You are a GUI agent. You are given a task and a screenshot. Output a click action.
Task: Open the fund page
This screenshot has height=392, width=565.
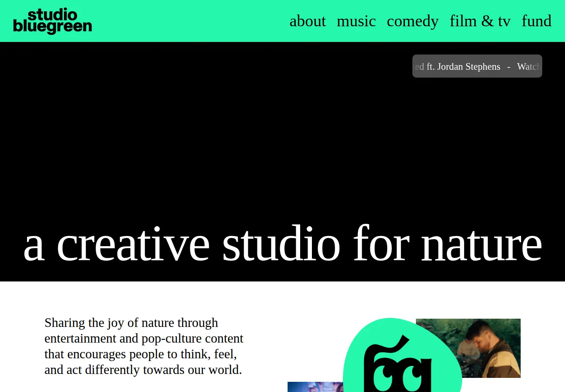pyautogui.click(x=536, y=21)
